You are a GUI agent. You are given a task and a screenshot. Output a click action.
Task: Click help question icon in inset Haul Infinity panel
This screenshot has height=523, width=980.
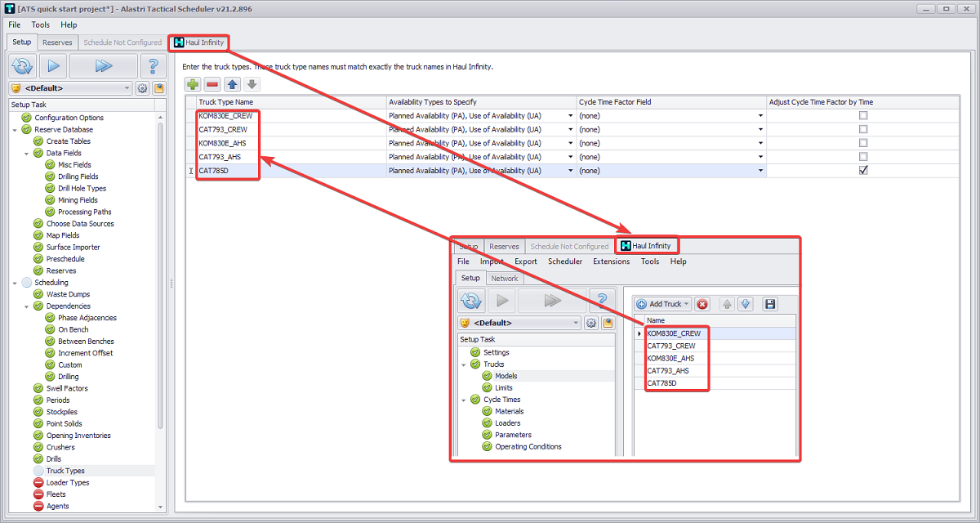coord(603,300)
